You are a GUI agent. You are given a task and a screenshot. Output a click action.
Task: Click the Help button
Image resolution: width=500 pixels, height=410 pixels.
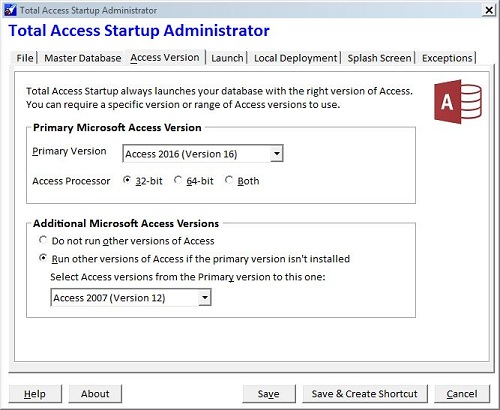tap(35, 394)
